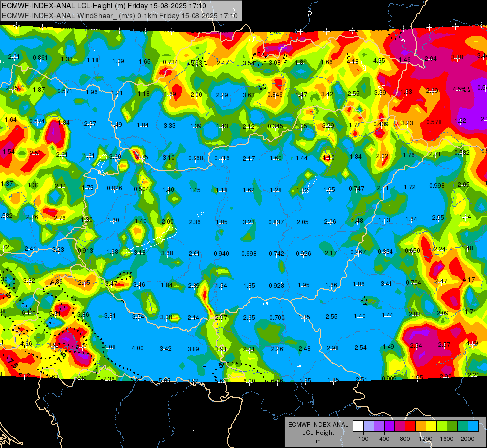Click the wind shear value 7.30
This screenshot has height=448, width=487.
pos(81,378)
